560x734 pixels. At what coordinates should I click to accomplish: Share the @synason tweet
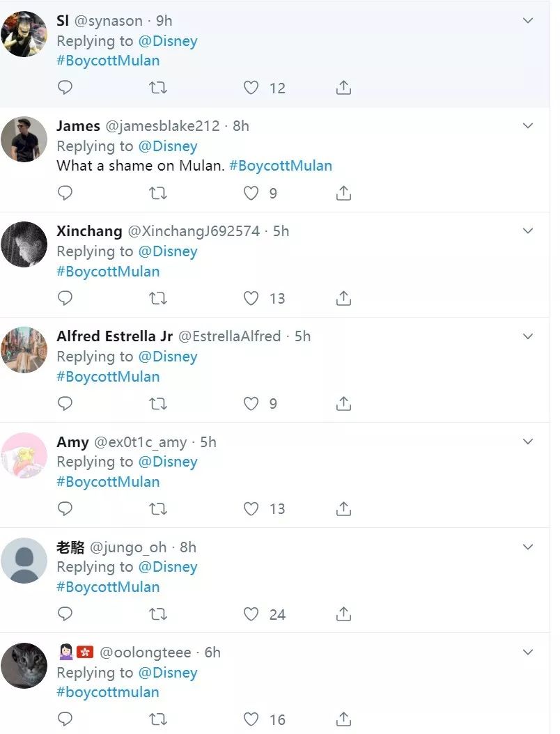pos(343,88)
